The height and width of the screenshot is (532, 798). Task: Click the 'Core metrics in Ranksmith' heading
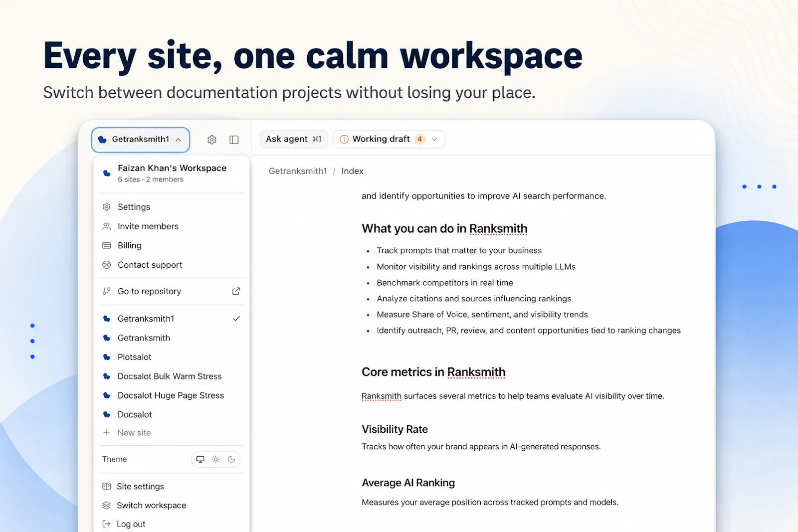[x=433, y=372]
